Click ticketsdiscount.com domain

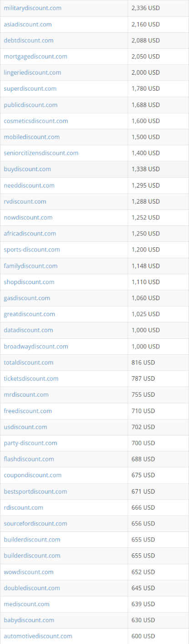tap(31, 378)
